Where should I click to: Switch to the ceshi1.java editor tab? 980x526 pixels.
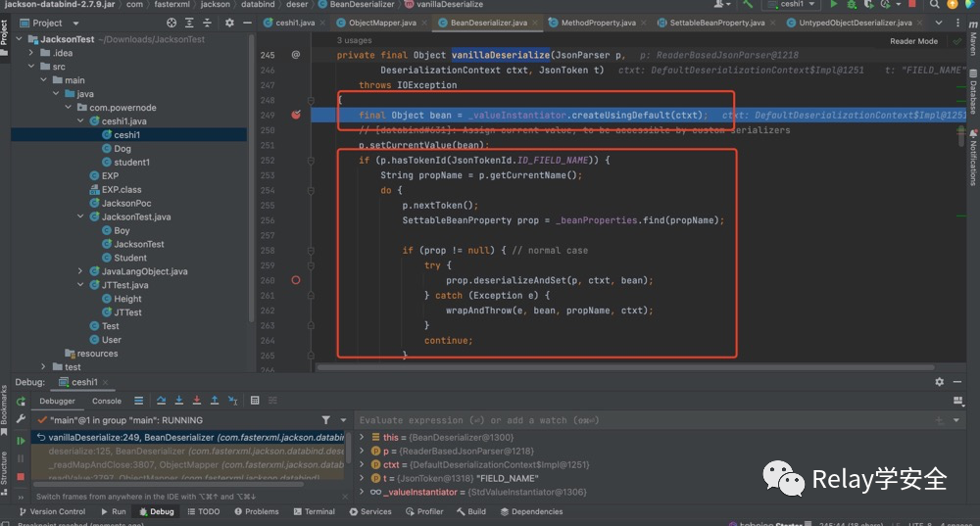pyautogui.click(x=294, y=23)
